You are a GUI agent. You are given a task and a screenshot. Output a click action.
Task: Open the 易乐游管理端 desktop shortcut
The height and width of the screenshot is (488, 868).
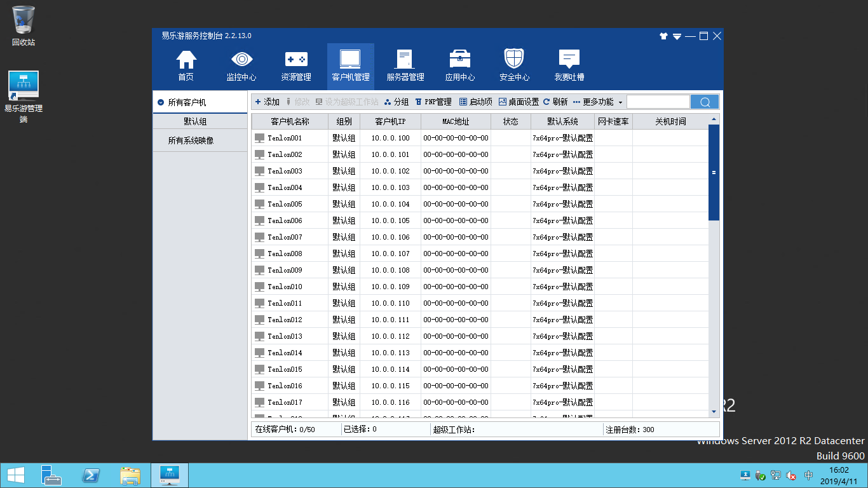[24, 97]
